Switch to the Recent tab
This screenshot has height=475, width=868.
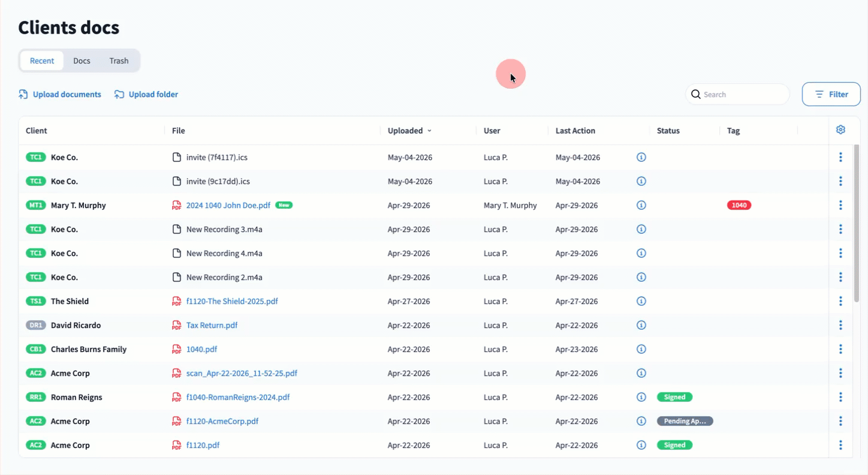coord(42,61)
